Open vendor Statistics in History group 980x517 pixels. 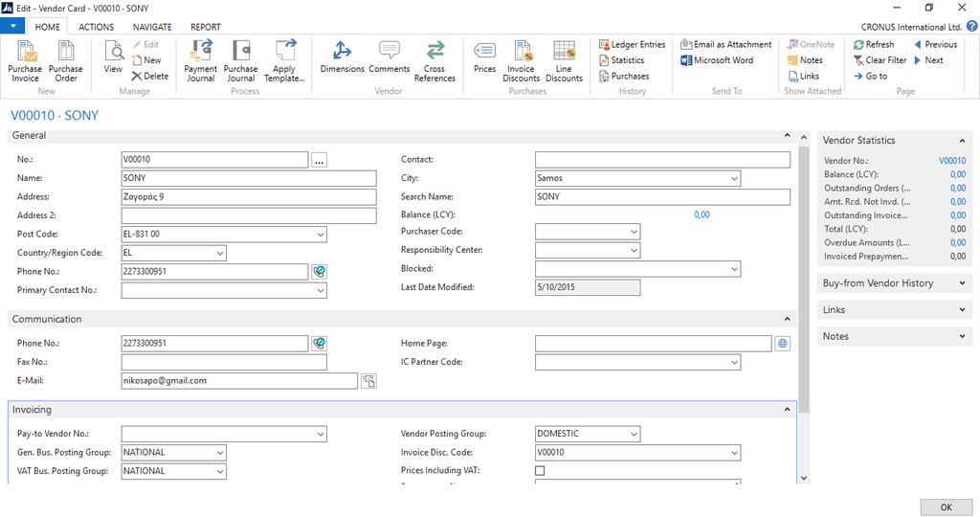tap(622, 60)
